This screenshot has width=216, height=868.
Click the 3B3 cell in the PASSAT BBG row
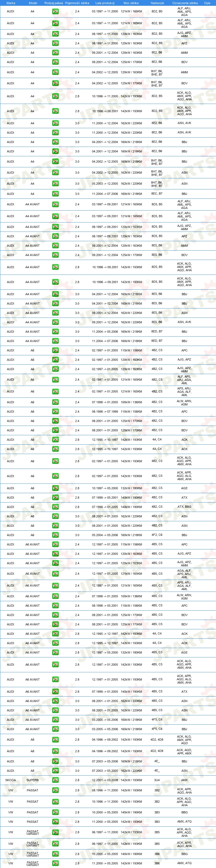[157, 812]
